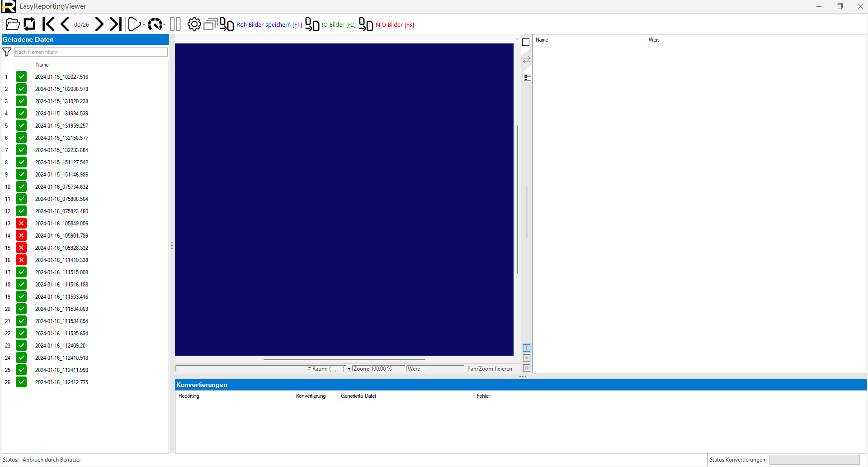Click the swap arrows icon beside viewer

coord(527,60)
